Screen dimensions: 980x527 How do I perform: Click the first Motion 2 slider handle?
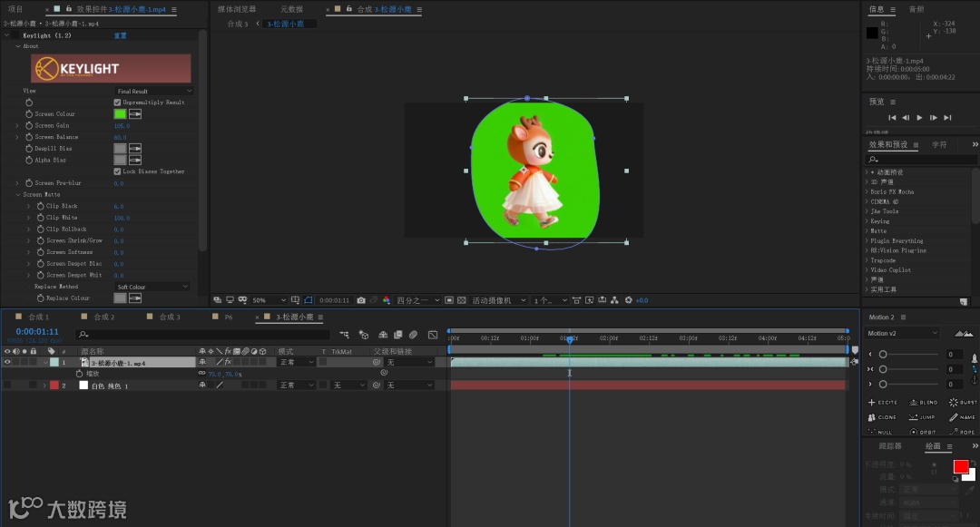coord(883,354)
